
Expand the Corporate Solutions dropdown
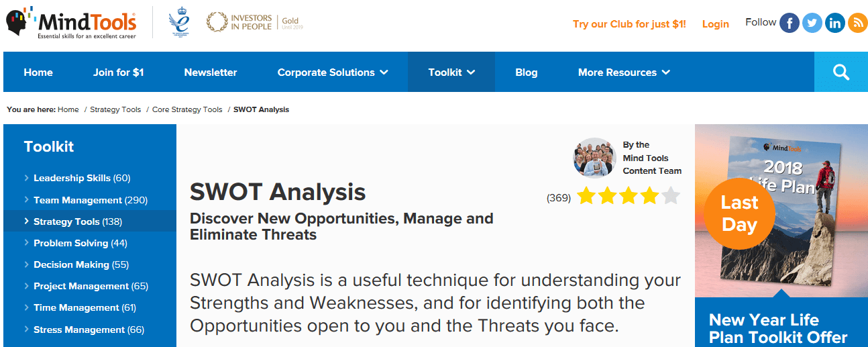pos(333,72)
